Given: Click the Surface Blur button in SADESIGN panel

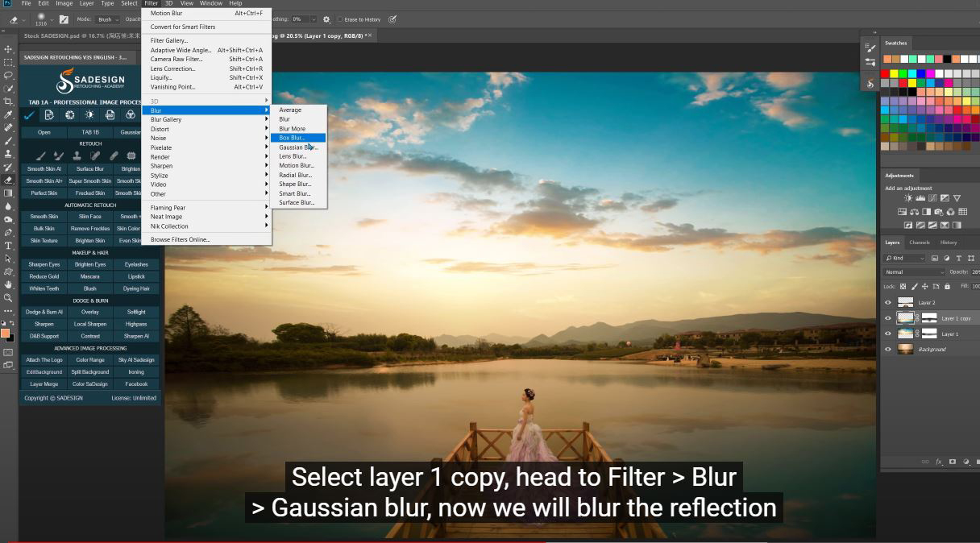Looking at the screenshot, I should pos(90,169).
